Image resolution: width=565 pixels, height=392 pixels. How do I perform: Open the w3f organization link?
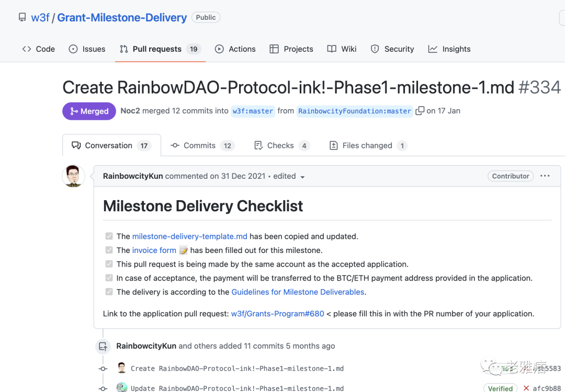40,17
